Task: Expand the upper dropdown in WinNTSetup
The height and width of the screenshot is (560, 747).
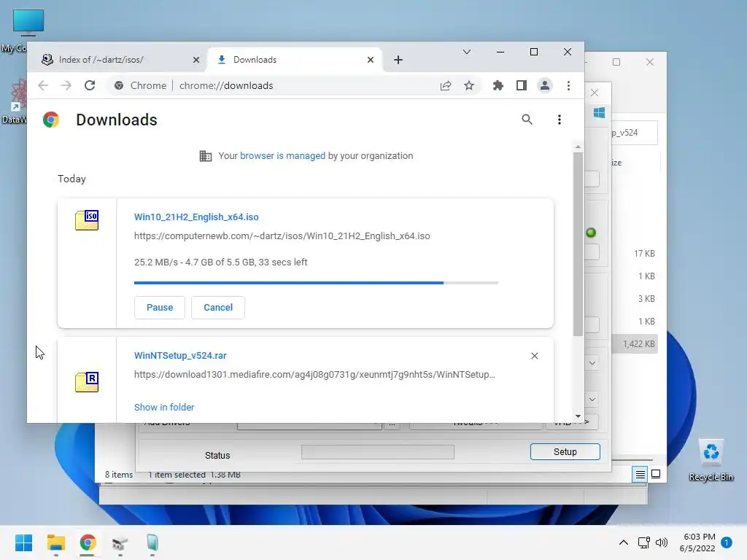Action: (x=592, y=363)
